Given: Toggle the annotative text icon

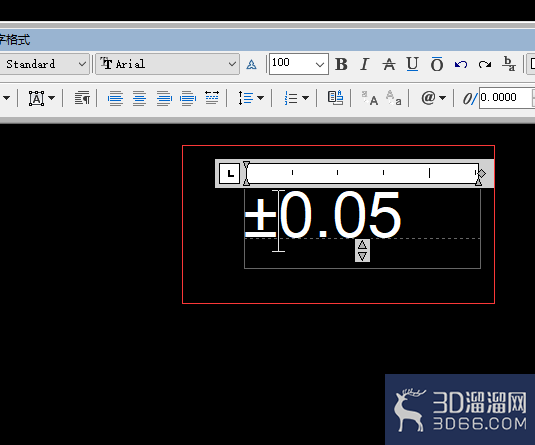Looking at the screenshot, I should tap(251, 64).
